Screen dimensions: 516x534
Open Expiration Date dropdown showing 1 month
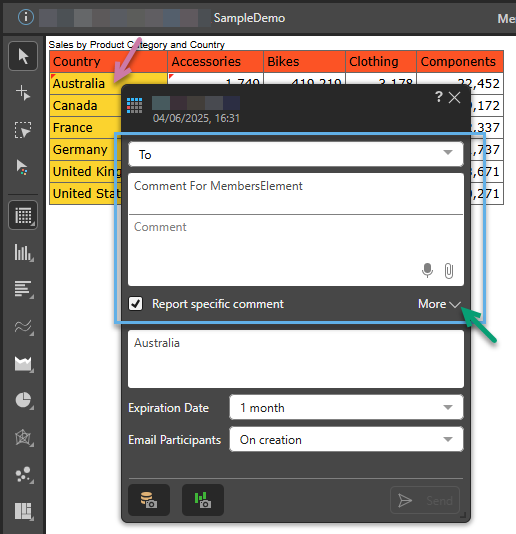coord(346,407)
